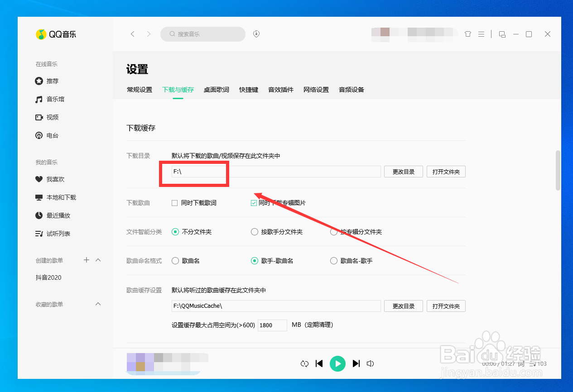Switch to 快捷键 tab
573x392 pixels.
249,90
